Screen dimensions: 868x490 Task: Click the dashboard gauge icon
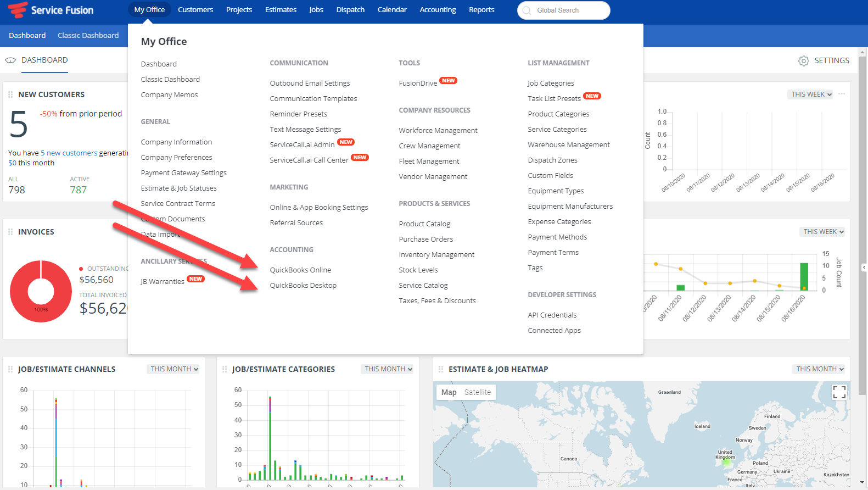[x=10, y=60]
